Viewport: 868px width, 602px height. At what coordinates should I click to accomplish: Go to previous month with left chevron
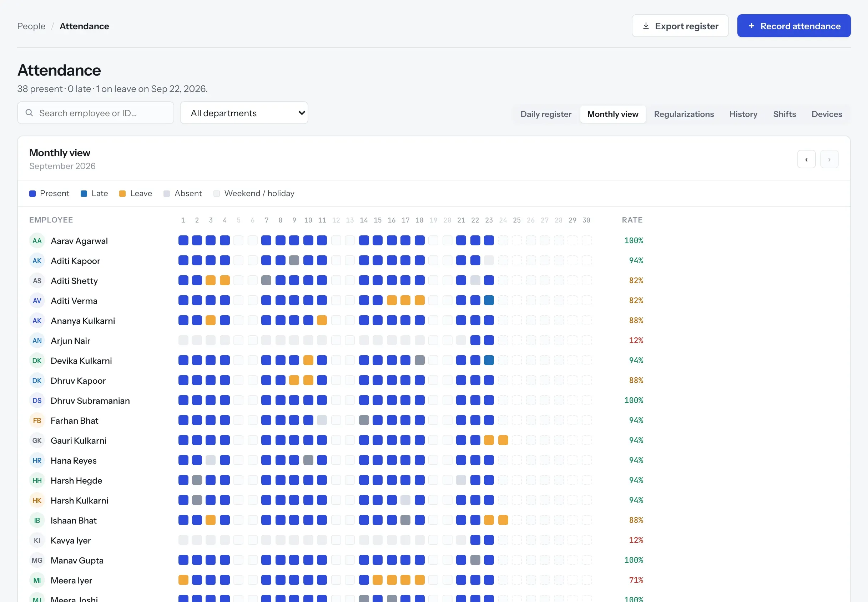pos(806,159)
